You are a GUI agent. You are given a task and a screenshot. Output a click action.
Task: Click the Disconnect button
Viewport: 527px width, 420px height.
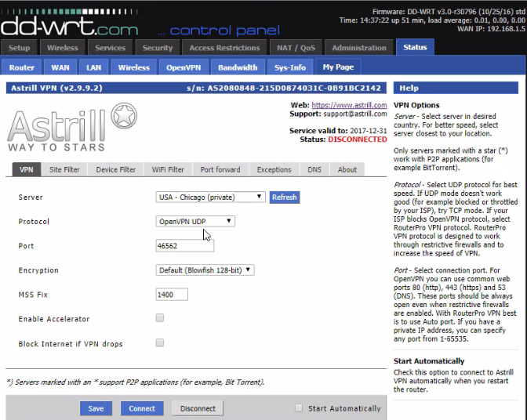(x=198, y=408)
